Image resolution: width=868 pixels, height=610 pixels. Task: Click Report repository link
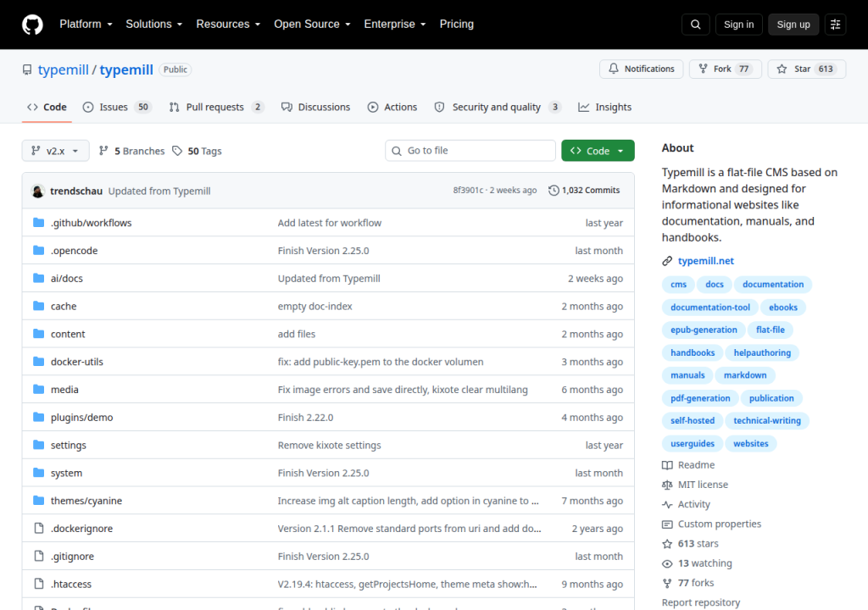(701, 602)
